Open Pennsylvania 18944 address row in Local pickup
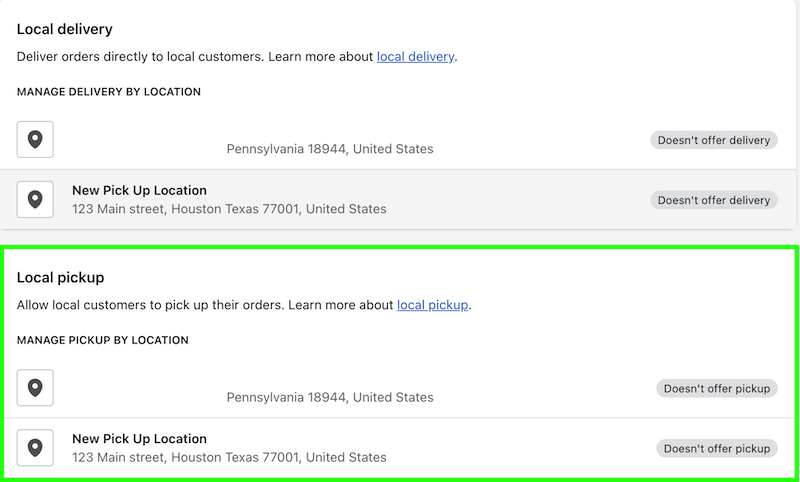Viewport: 800px width, 482px height. [330, 397]
